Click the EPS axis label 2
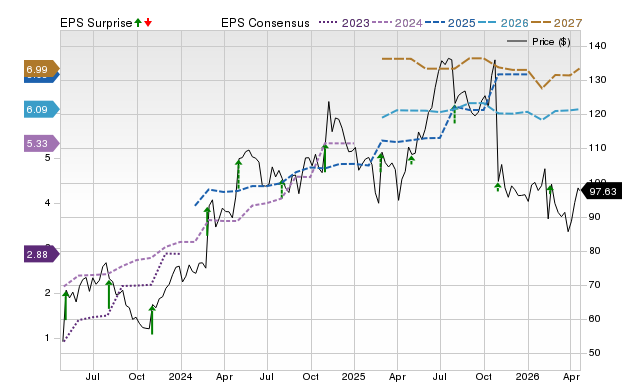 (x=48, y=293)
